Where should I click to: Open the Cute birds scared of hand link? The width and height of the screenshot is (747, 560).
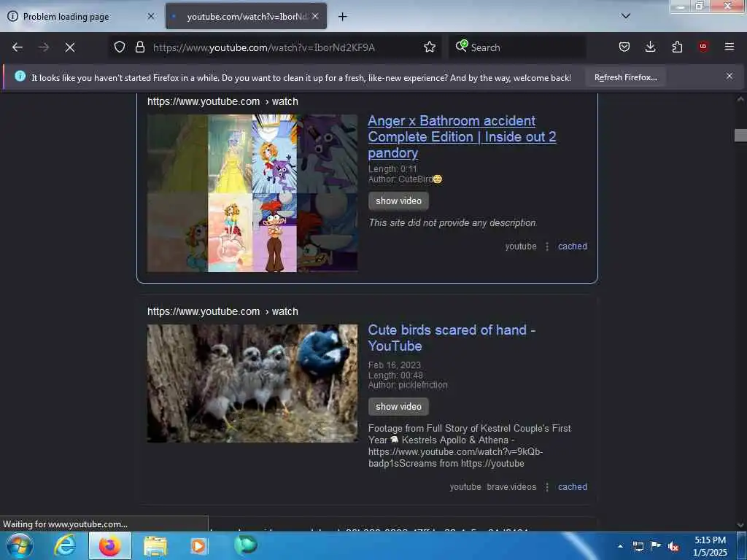(x=452, y=338)
